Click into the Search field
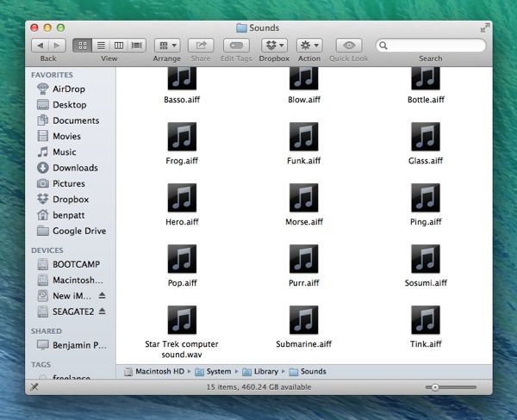 point(431,46)
